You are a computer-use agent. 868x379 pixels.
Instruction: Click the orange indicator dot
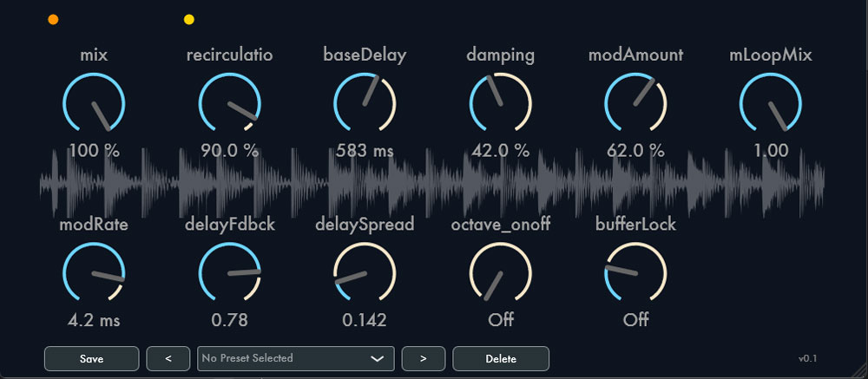pos(53,20)
